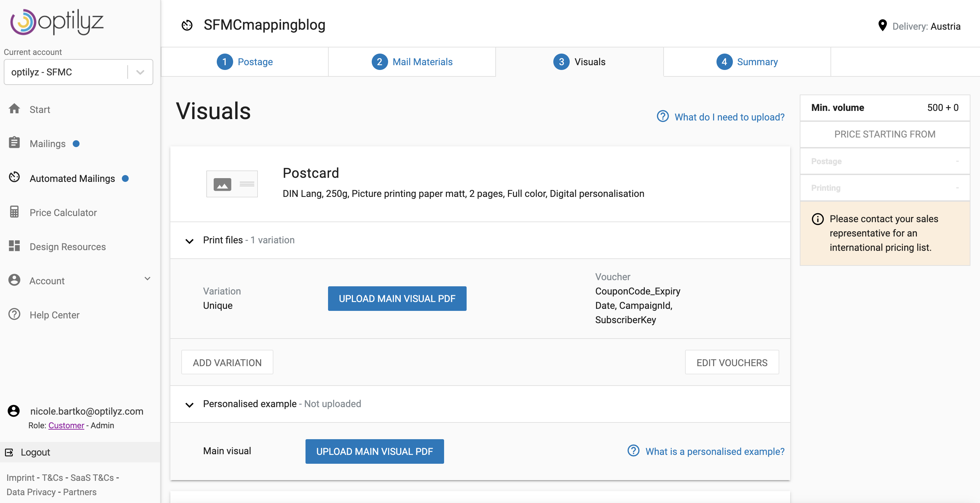980x503 pixels.
Task: Switch to the Summary step tab
Action: click(x=747, y=62)
